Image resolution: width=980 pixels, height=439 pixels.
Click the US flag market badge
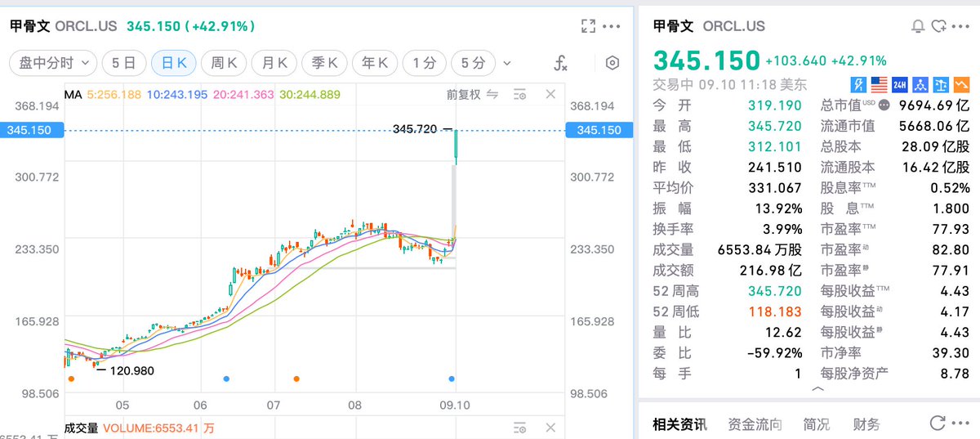879,83
